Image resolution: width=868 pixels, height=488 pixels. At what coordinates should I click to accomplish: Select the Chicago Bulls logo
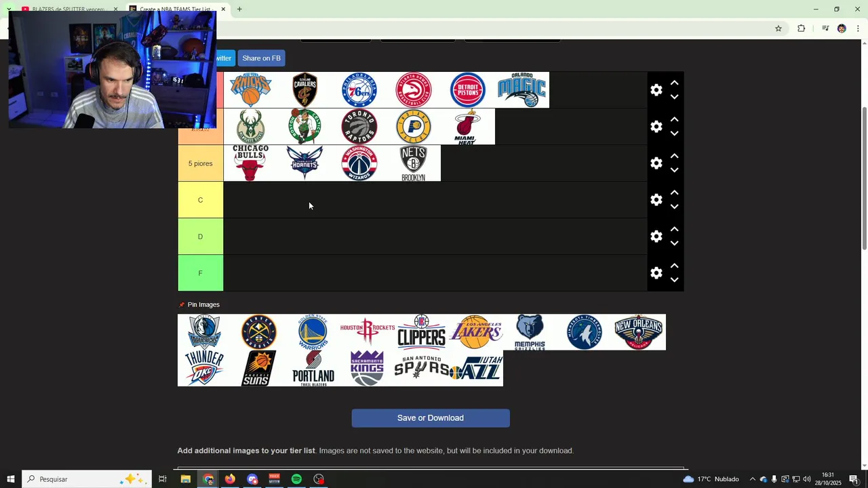pyautogui.click(x=251, y=163)
